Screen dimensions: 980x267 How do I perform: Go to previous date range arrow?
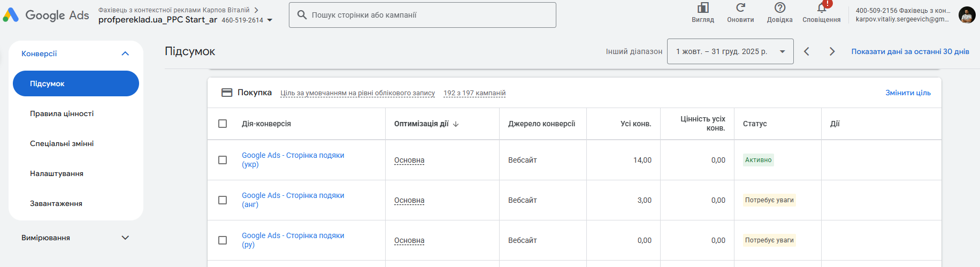(807, 51)
